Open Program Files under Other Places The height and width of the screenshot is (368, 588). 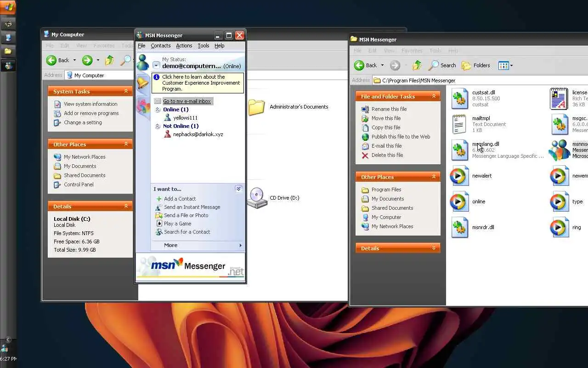386,190
